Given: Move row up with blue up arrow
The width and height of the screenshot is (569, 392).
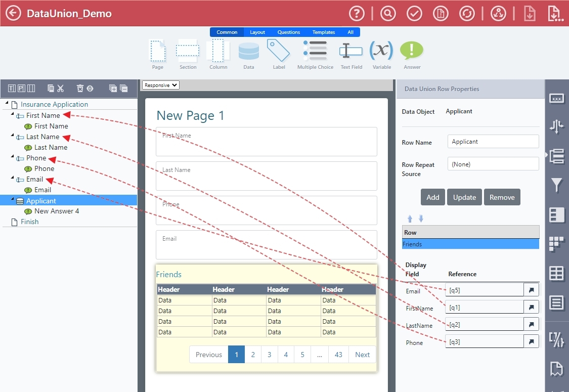Looking at the screenshot, I should coord(410,219).
